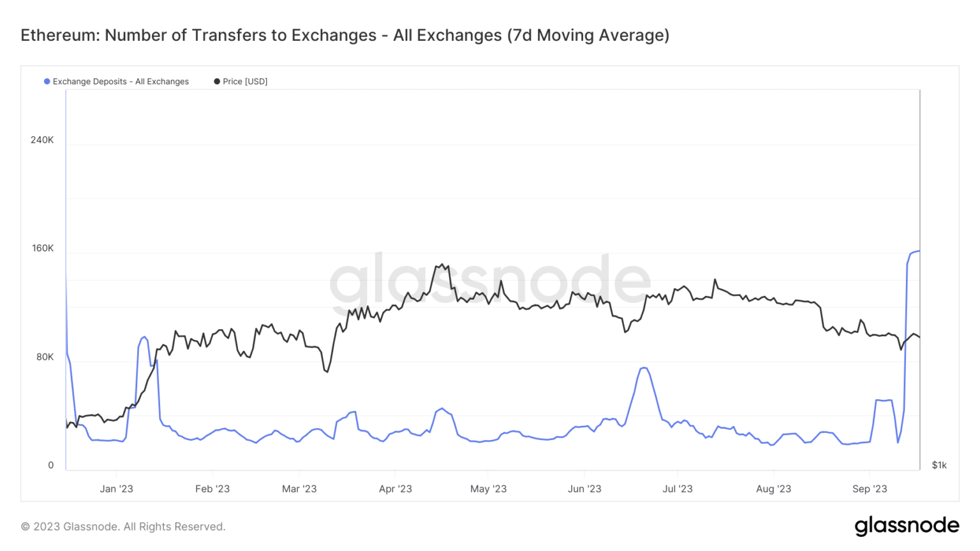Click the black Price legend dot
The height and width of the screenshot is (551, 980).
217,82
